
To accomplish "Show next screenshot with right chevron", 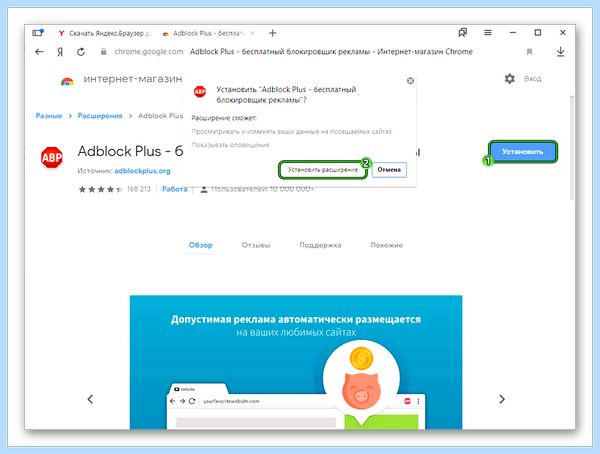I will coord(502,399).
